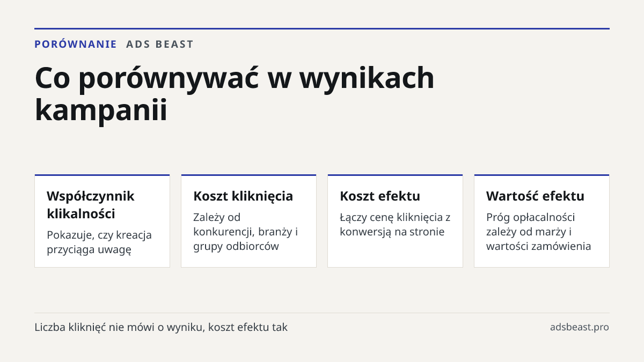
Task: Click the 'Współczynnik klikalności' card title
Action: pos(91,205)
